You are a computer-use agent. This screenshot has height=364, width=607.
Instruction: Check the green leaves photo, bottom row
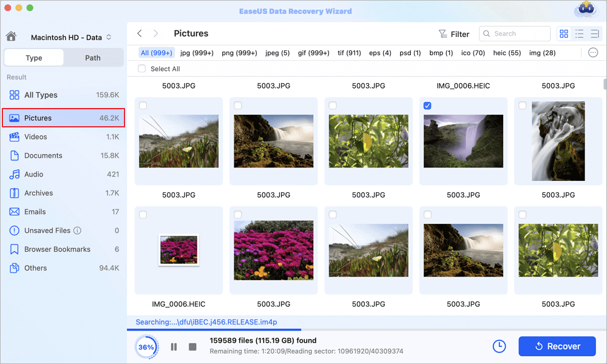pyautogui.click(x=522, y=214)
